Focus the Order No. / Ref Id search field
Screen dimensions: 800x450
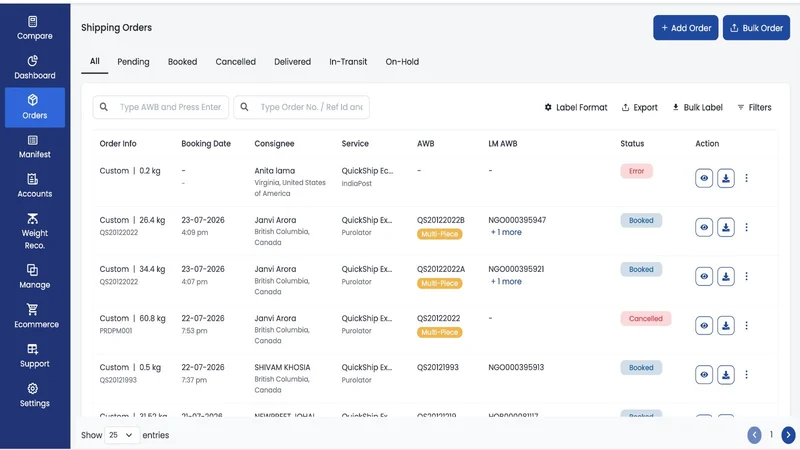[x=302, y=107]
